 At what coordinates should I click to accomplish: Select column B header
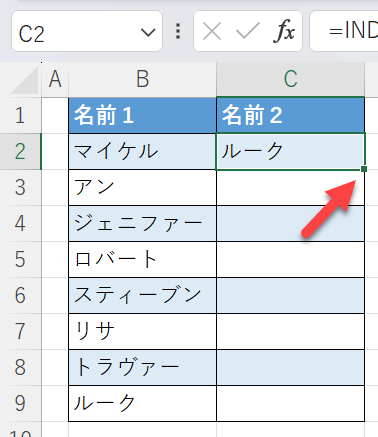click(142, 79)
